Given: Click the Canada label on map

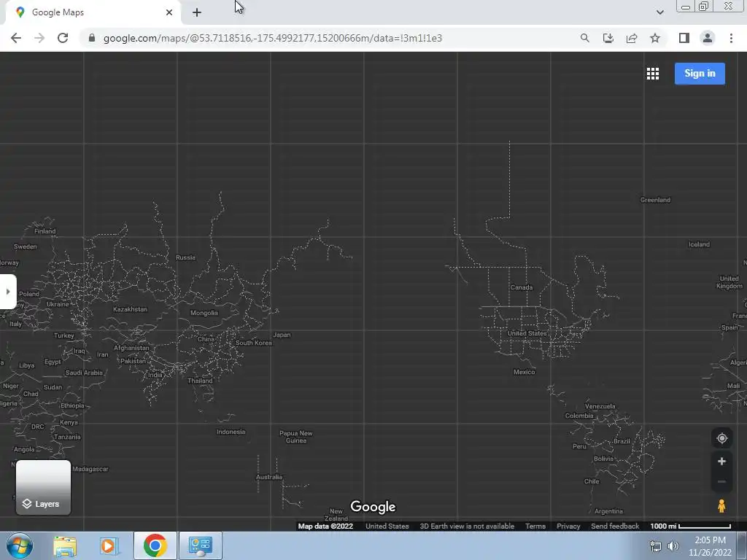Looking at the screenshot, I should tap(521, 287).
